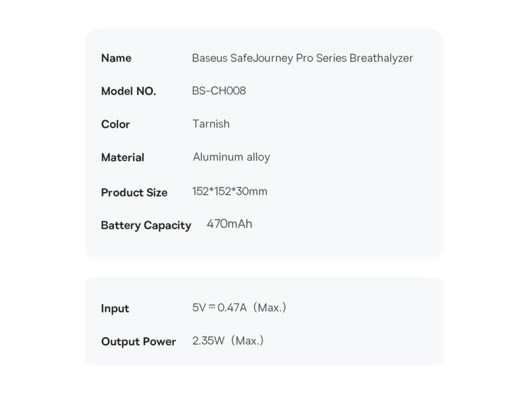Click the word Breathalyzer in the name
The height and width of the screenshot is (399, 532).
click(x=381, y=58)
